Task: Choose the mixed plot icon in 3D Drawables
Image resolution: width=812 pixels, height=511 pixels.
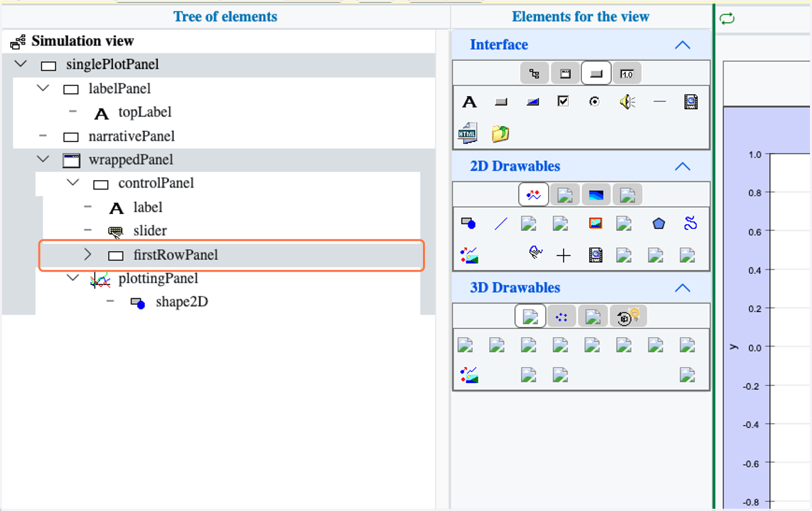Action: 469,374
